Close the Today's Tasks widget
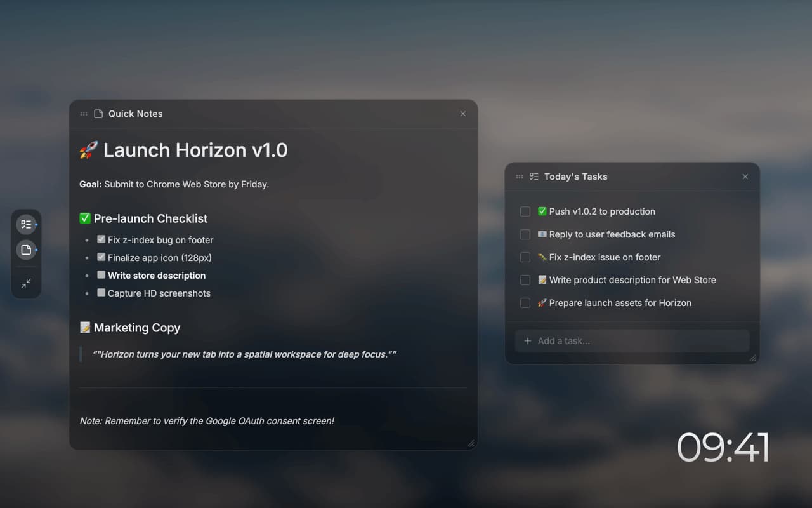The width and height of the screenshot is (812, 508). tap(745, 177)
